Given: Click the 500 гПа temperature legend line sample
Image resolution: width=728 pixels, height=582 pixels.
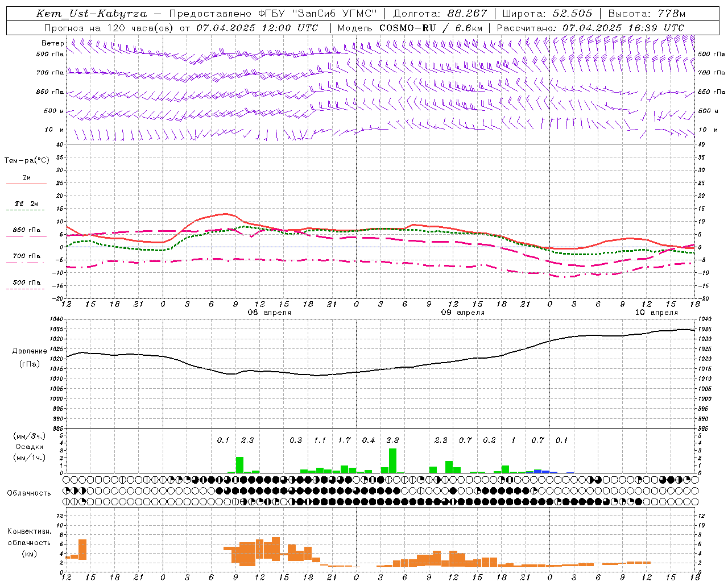Looking at the screenshot, I should [x=25, y=289].
